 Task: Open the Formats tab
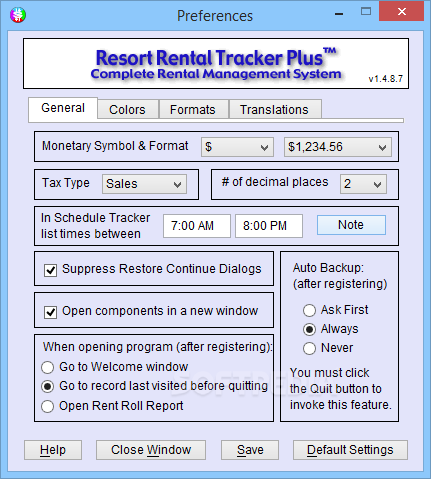(193, 109)
